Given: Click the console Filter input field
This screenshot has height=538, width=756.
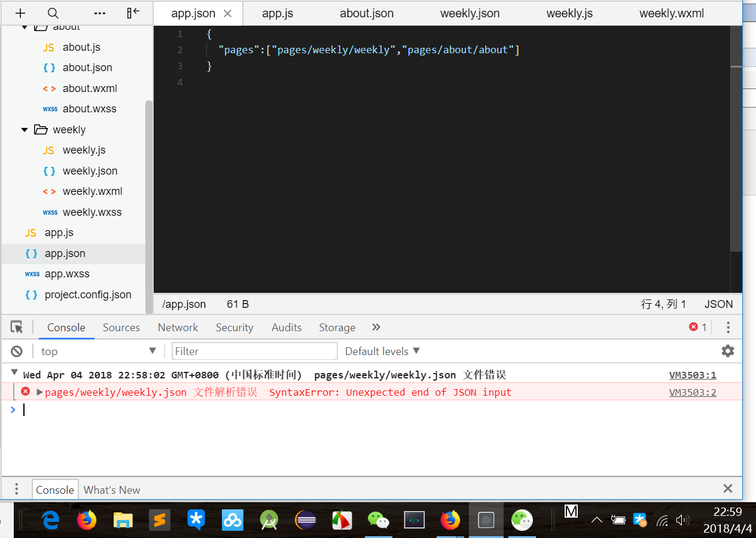Looking at the screenshot, I should [255, 351].
